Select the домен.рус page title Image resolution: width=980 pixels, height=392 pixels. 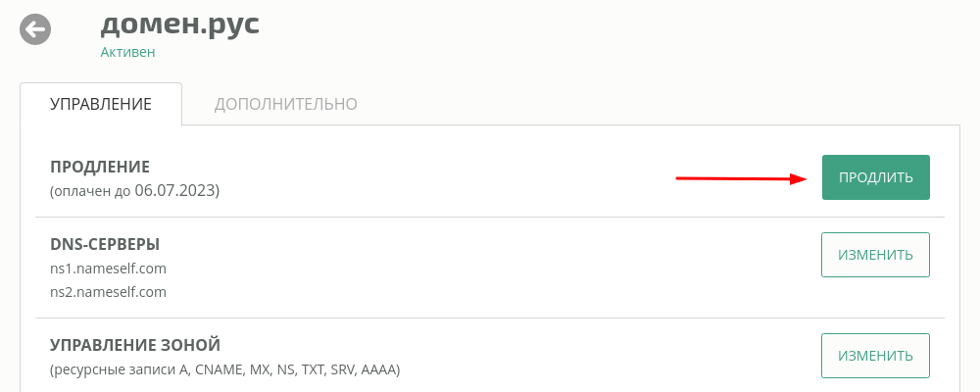[x=180, y=25]
